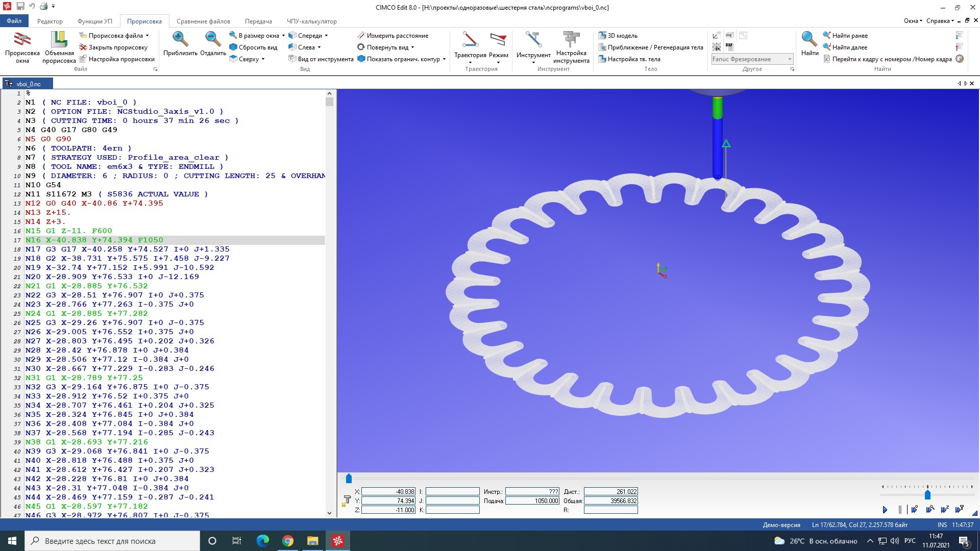
Task: Click the Инструмент tool icon
Action: tap(533, 40)
